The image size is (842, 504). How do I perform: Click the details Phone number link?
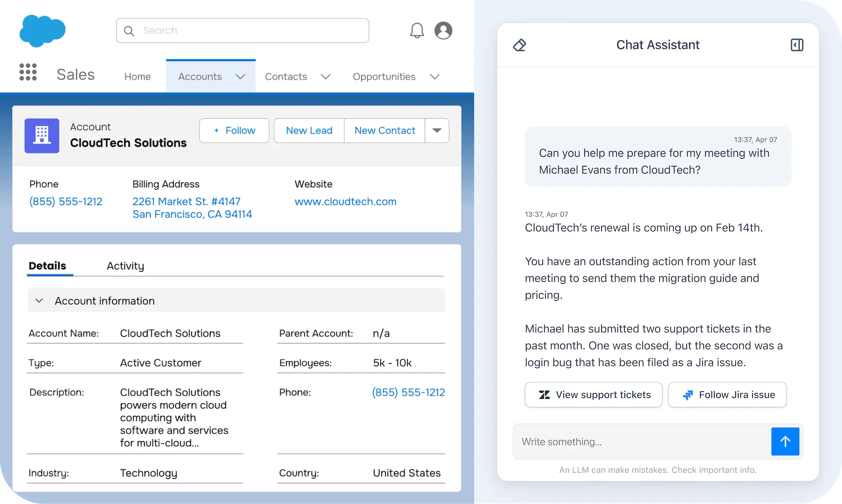408,392
